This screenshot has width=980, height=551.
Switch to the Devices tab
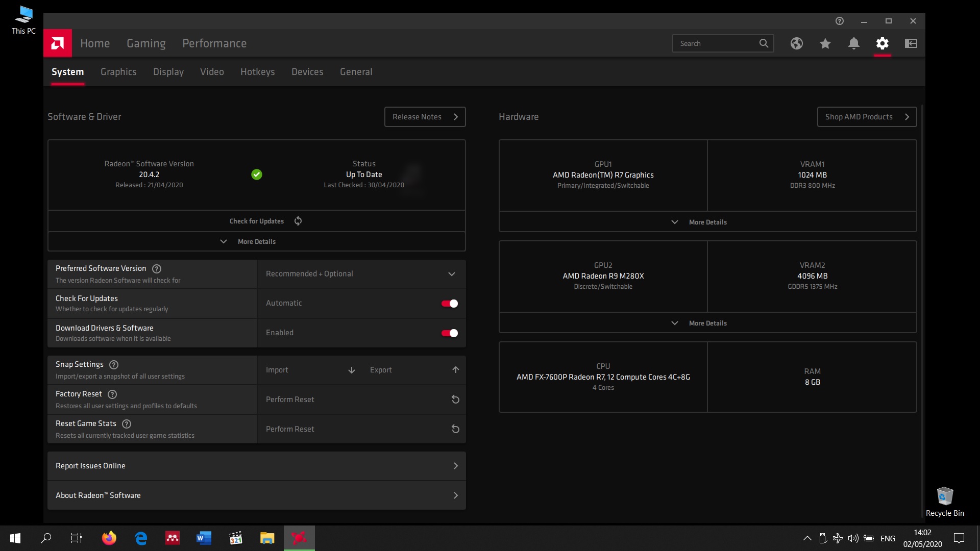pyautogui.click(x=307, y=72)
